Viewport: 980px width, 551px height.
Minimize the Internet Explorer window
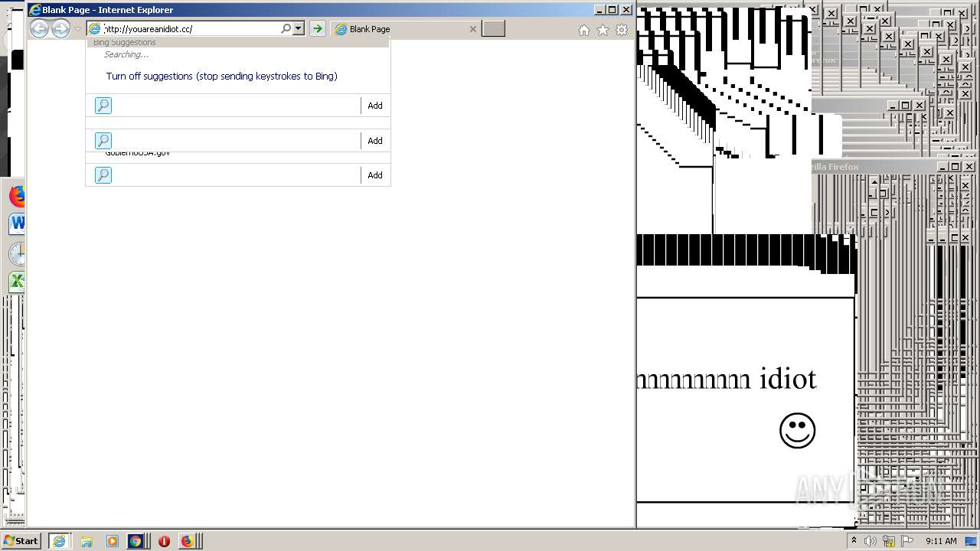(x=599, y=10)
